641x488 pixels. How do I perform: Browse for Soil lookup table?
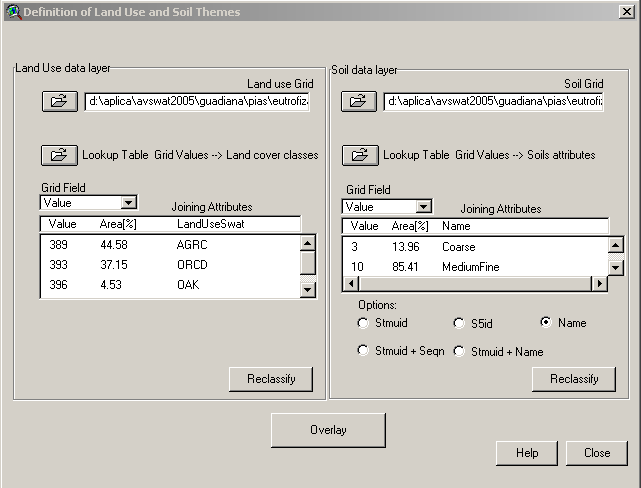point(359,155)
